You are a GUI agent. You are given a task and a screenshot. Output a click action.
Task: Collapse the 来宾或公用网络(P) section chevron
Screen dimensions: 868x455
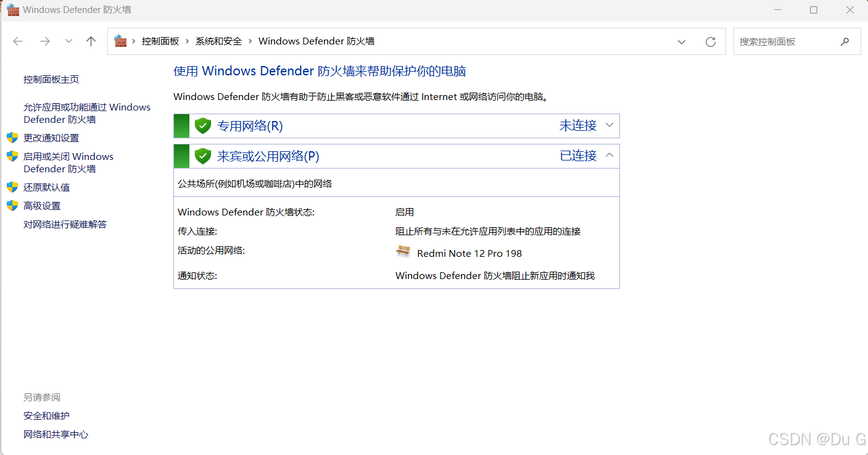coord(610,156)
